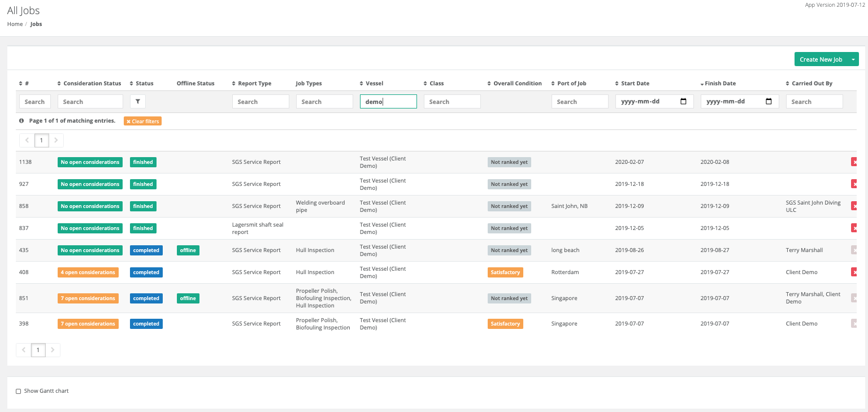Delete job 408 using red X icon

tap(854, 272)
